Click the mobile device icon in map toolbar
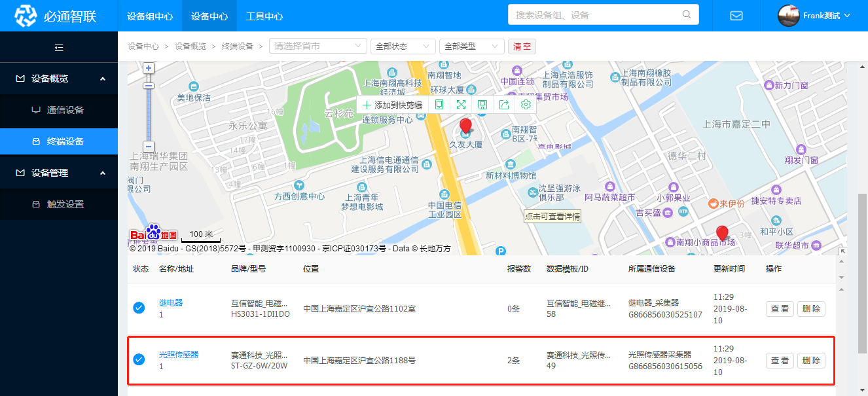Image resolution: width=868 pixels, height=396 pixels. [x=439, y=105]
